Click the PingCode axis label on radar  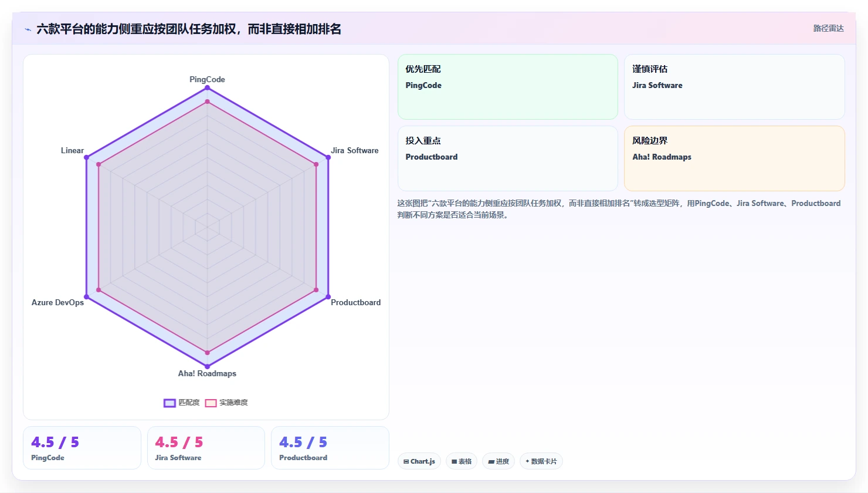tap(207, 79)
